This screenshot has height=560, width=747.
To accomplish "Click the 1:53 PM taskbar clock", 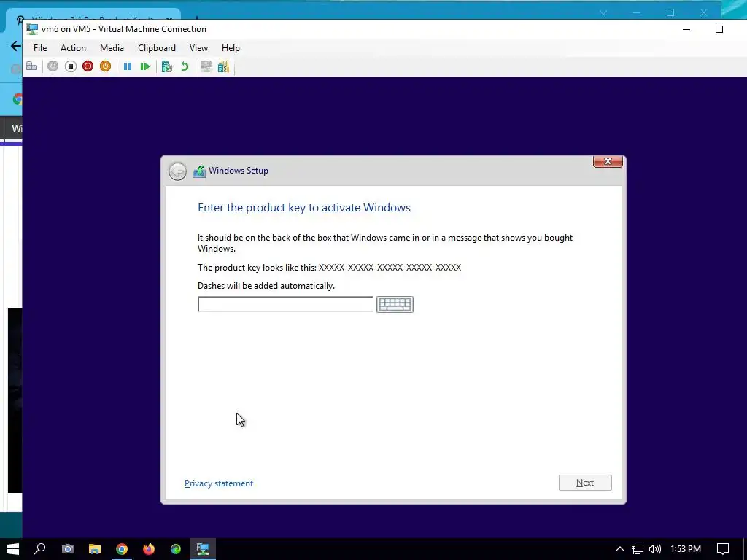I will (686, 549).
